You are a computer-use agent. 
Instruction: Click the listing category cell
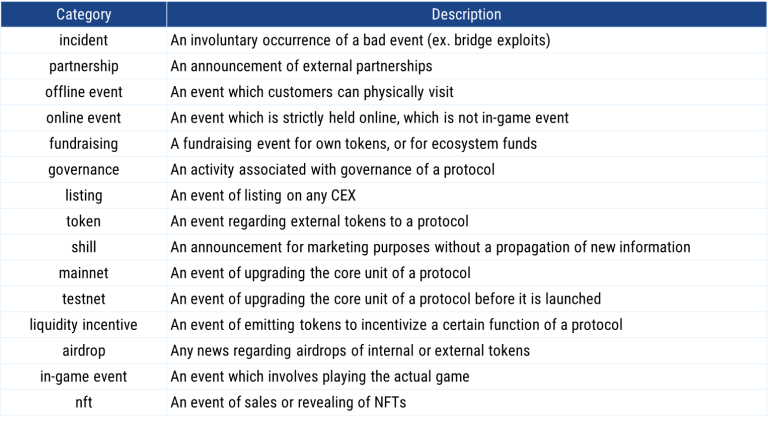83,196
